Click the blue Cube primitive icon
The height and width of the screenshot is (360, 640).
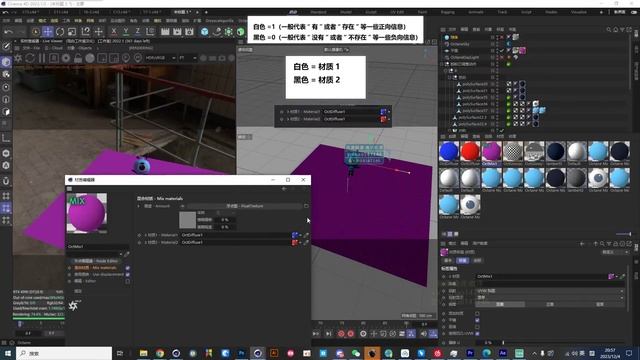point(204,31)
